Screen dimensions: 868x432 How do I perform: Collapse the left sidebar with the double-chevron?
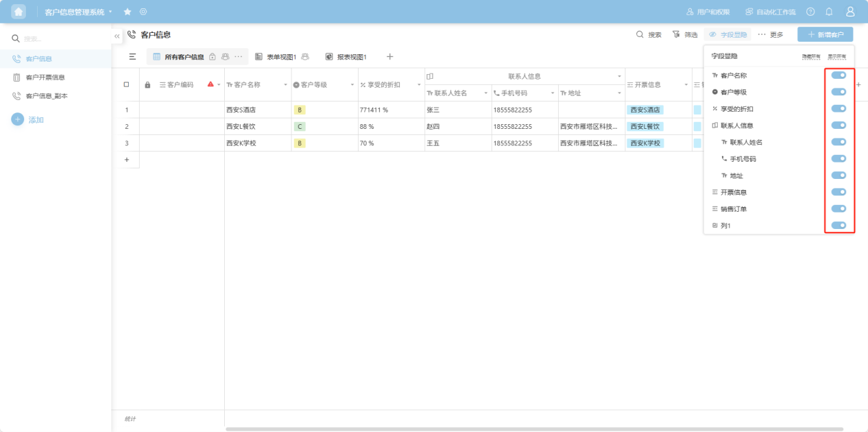[x=117, y=35]
